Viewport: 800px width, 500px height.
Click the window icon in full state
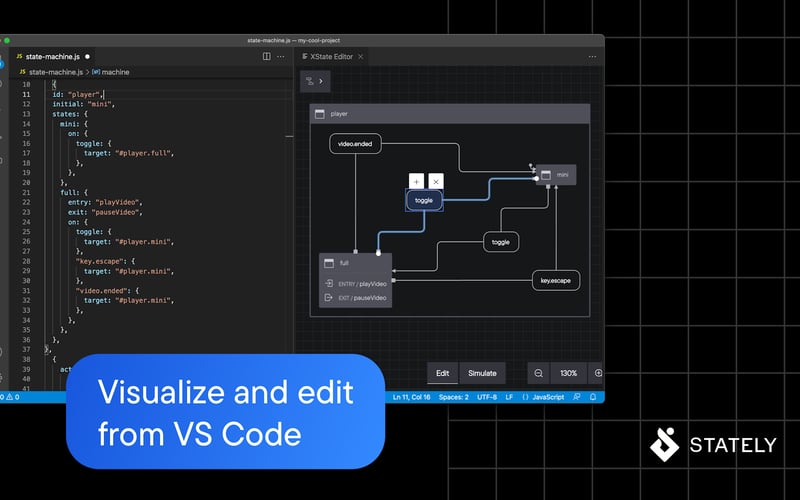(x=329, y=263)
